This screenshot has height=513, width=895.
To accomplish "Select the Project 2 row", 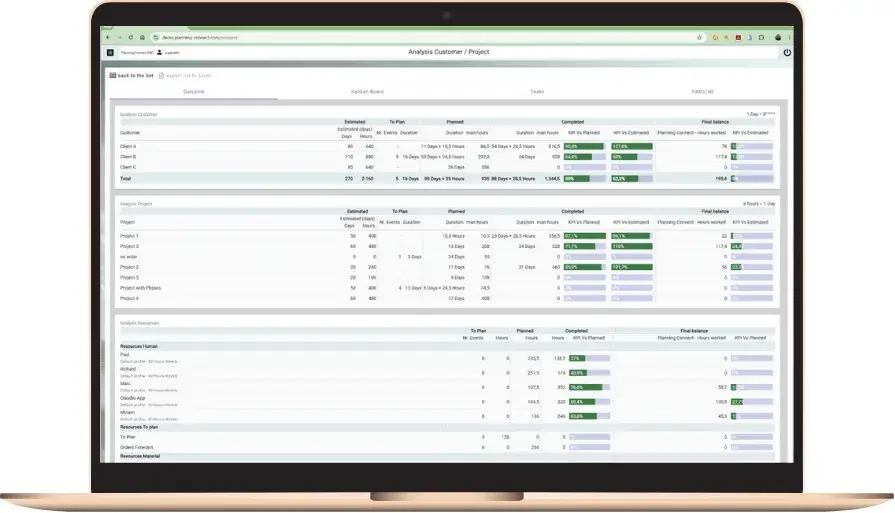I will click(446, 267).
